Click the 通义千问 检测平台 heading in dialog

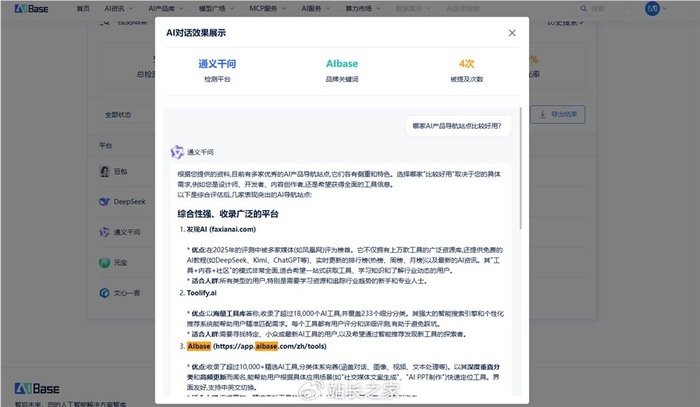[x=217, y=64]
